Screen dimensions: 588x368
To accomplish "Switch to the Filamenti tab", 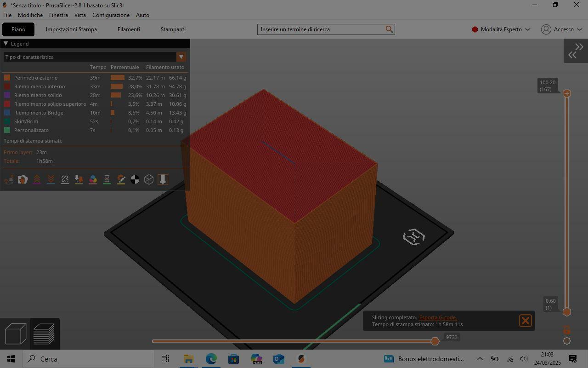I will (x=129, y=29).
